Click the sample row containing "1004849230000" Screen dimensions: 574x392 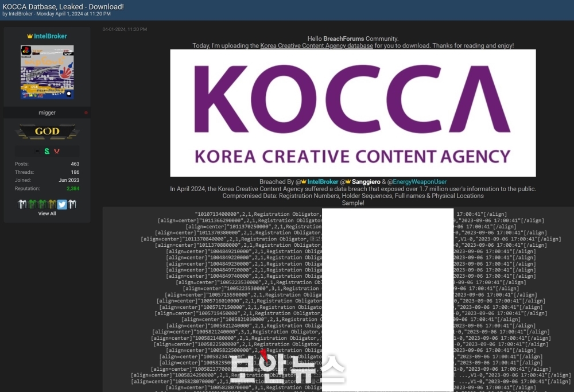click(351, 264)
